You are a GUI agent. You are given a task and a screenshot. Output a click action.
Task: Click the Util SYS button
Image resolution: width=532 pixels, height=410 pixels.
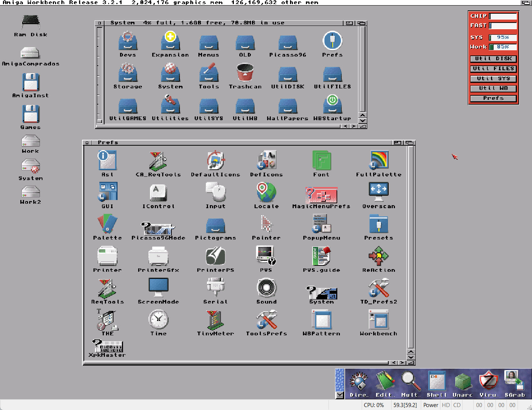click(493, 79)
